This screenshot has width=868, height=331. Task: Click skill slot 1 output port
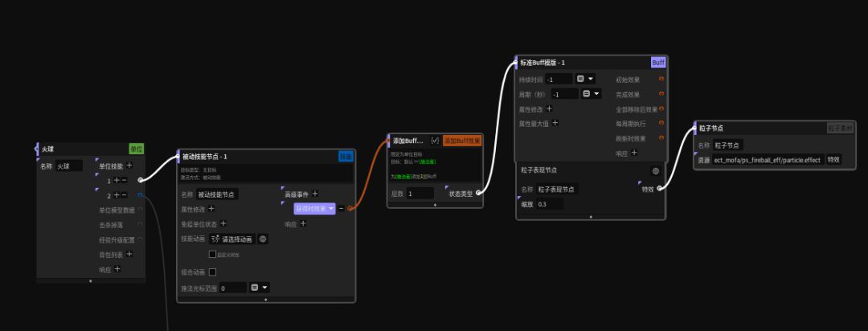(x=141, y=180)
